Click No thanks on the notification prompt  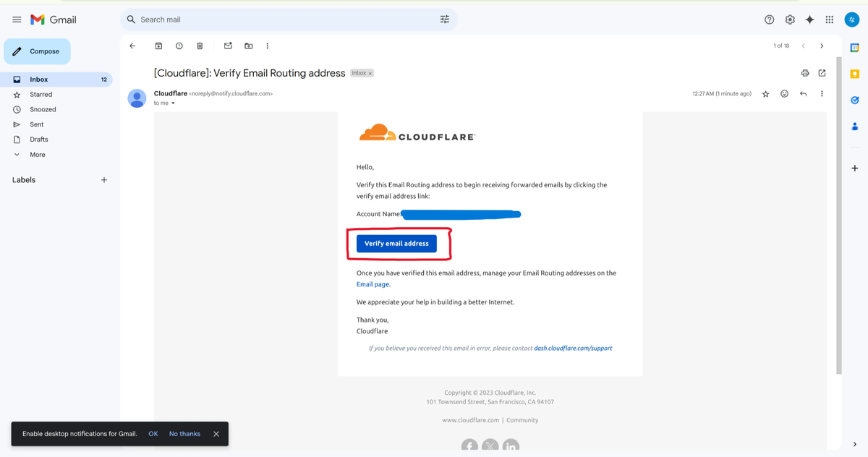click(x=184, y=434)
